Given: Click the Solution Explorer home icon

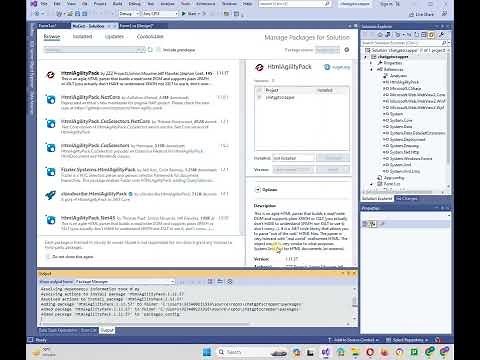Looking at the screenshot, I should click(x=380, y=35).
